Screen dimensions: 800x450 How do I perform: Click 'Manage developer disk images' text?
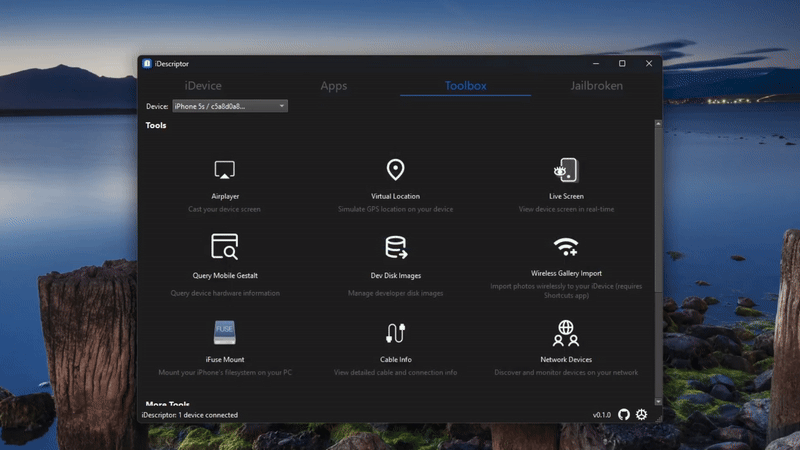395,293
